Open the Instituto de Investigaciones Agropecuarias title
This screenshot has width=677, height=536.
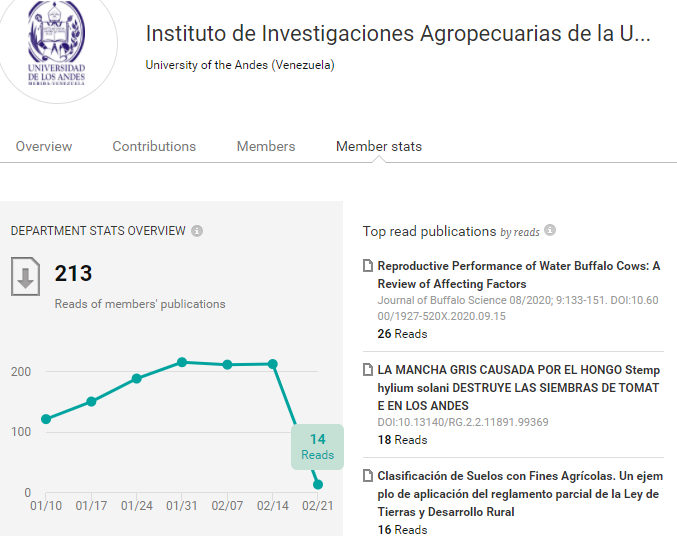398,33
